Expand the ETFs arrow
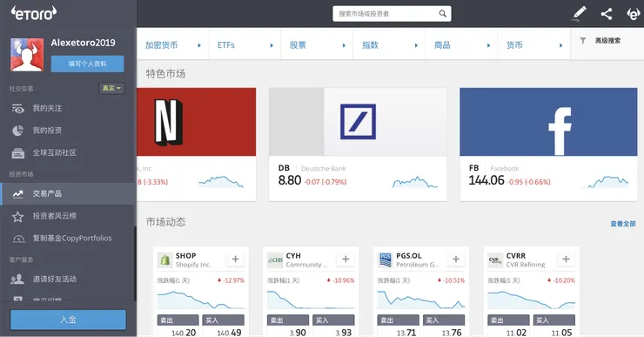Image resolution: width=644 pixels, height=337 pixels. coord(272,45)
